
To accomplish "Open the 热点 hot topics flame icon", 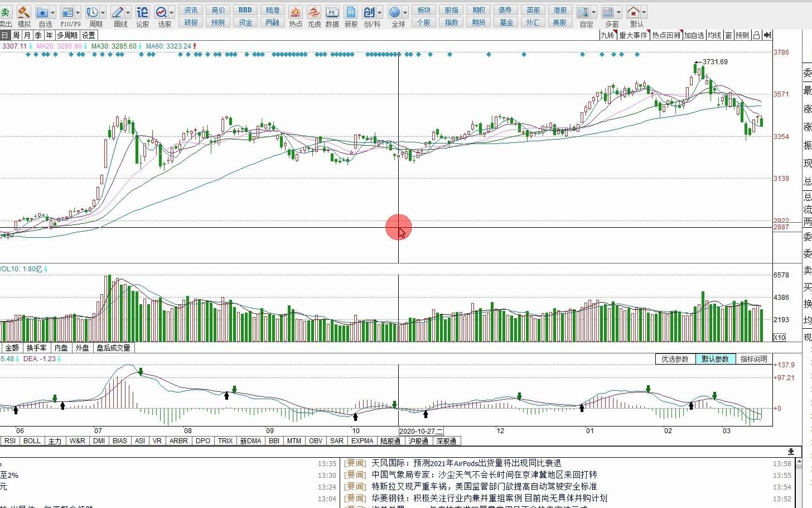I will coord(296,12).
